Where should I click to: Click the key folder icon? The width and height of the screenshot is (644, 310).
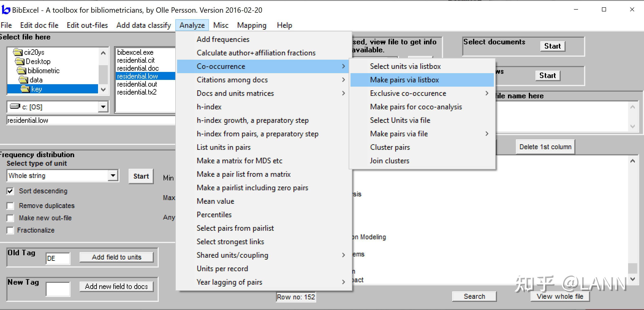click(25, 89)
